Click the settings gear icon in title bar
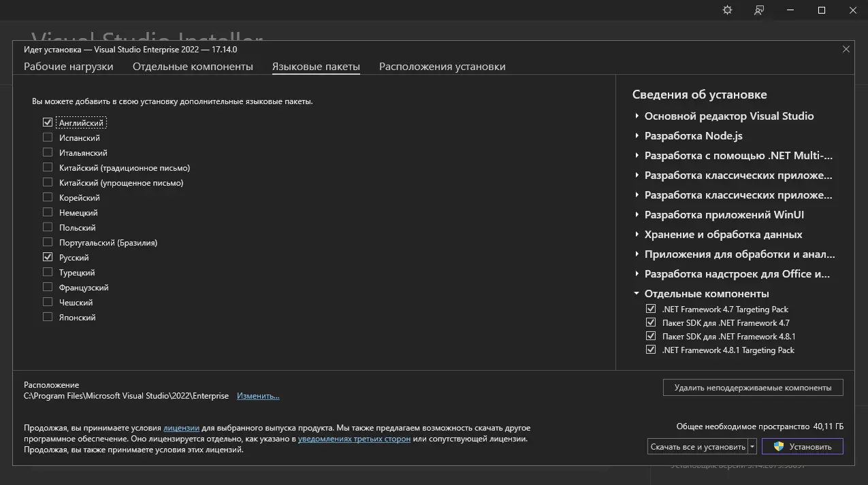Viewport: 868px width, 485px height. click(727, 10)
